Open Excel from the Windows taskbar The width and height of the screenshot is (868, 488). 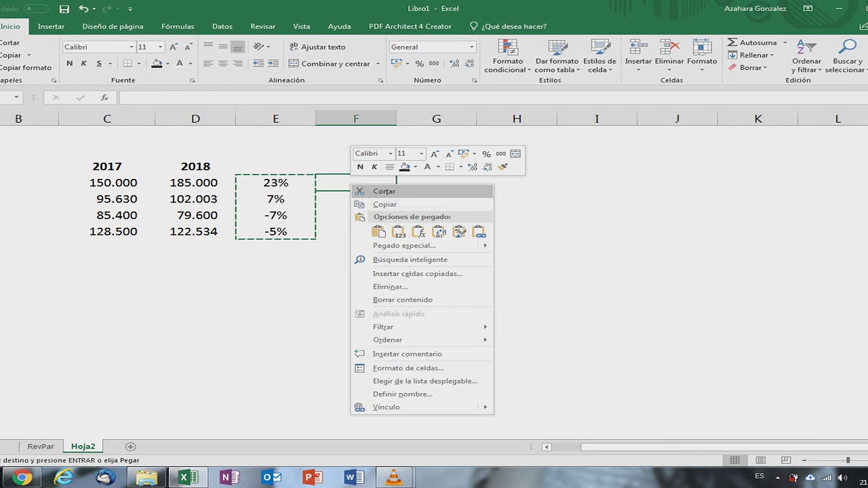pyautogui.click(x=188, y=478)
